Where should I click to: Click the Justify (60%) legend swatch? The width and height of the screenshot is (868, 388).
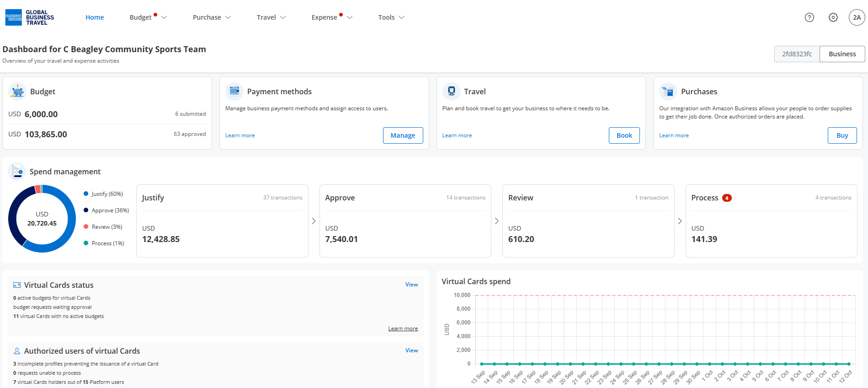tap(86, 194)
